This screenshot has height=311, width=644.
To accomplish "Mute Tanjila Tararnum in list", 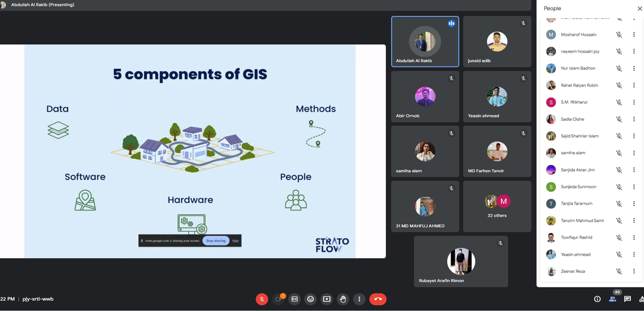I will pyautogui.click(x=619, y=203).
